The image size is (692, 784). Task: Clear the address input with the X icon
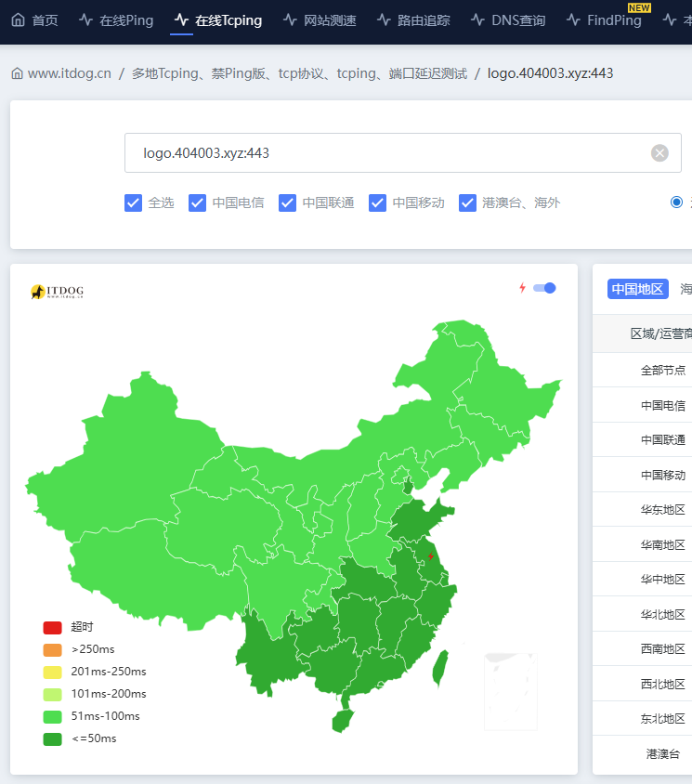click(x=659, y=153)
